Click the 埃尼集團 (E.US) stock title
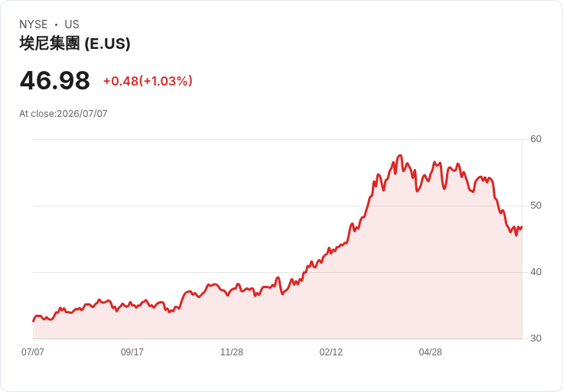This screenshot has width=563, height=392. pyautogui.click(x=75, y=44)
